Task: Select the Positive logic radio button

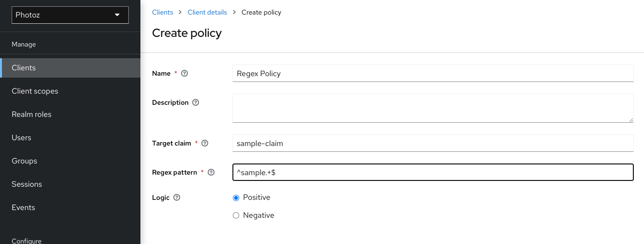Action: coord(236,198)
